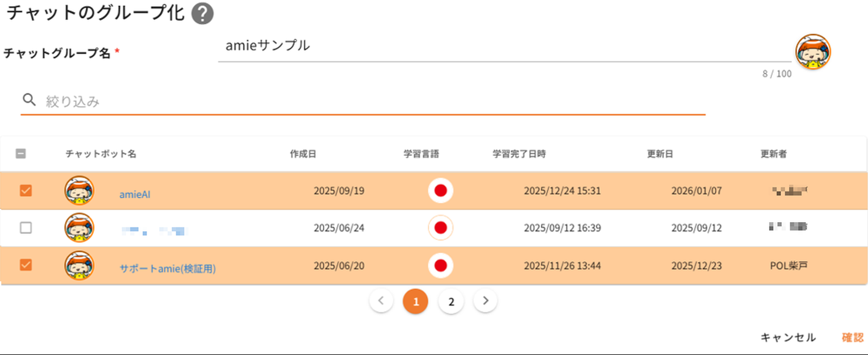Viewport: 868px width, 355px height.
Task: Click the amieAI chatbot avatar
Action: point(80,191)
